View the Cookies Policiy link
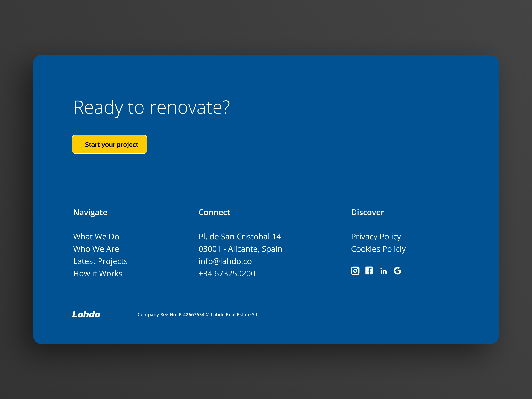This screenshot has height=399, width=532. tap(378, 249)
